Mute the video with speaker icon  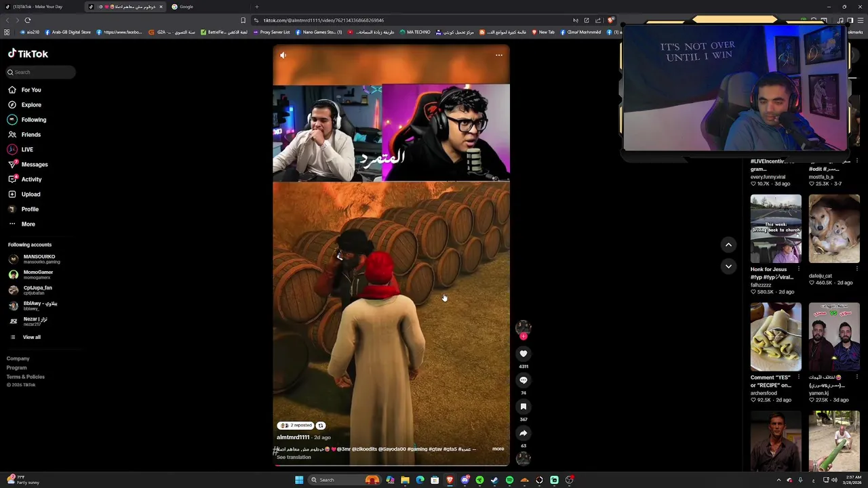[x=283, y=56]
